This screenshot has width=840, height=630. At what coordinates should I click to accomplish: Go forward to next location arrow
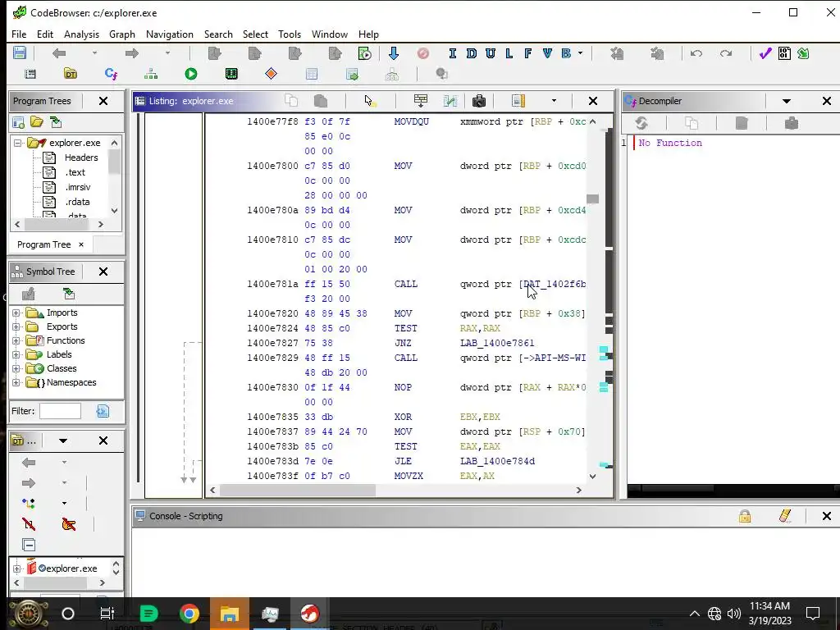[132, 53]
